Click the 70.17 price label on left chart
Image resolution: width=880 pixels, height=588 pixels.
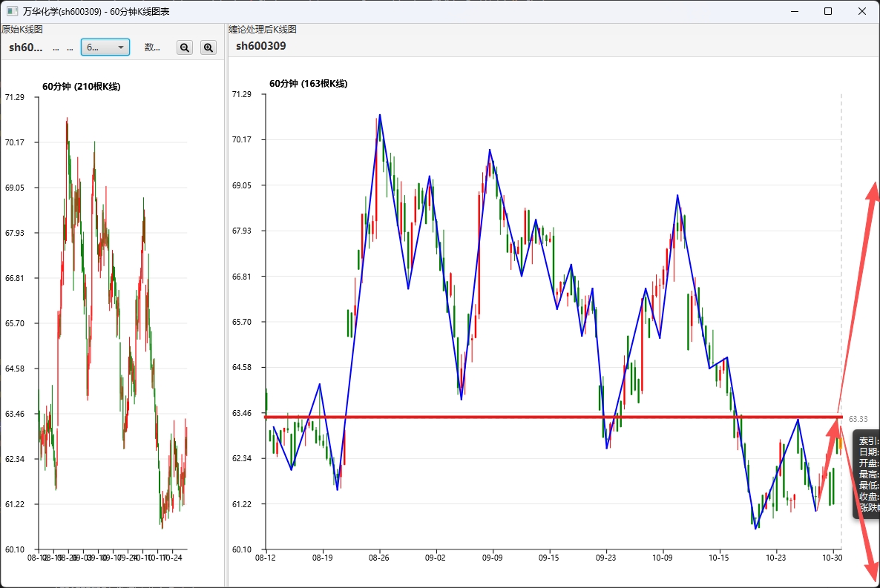(x=15, y=142)
